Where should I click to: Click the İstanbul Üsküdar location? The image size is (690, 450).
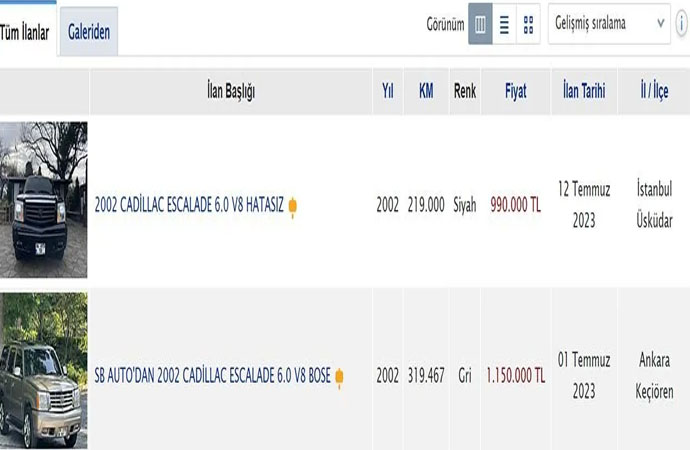click(x=654, y=205)
